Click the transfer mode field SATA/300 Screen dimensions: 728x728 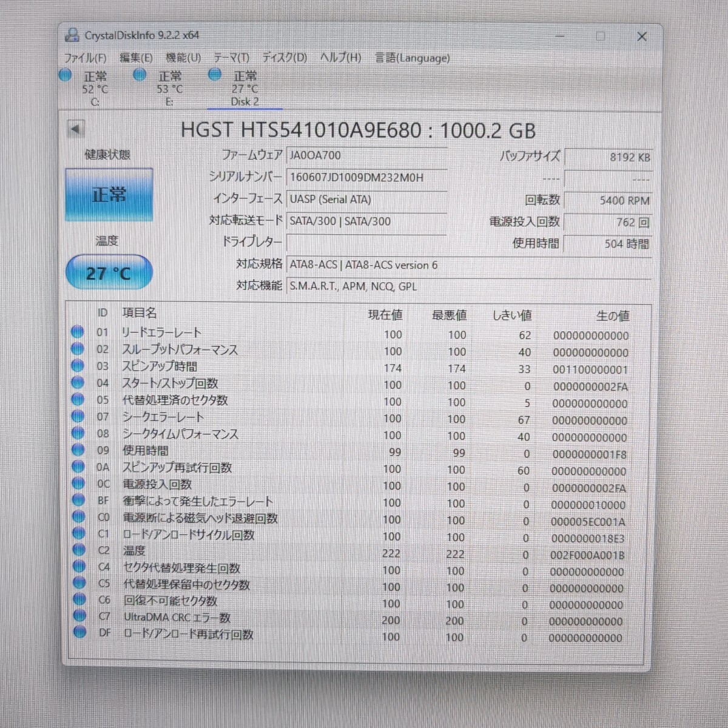366,221
